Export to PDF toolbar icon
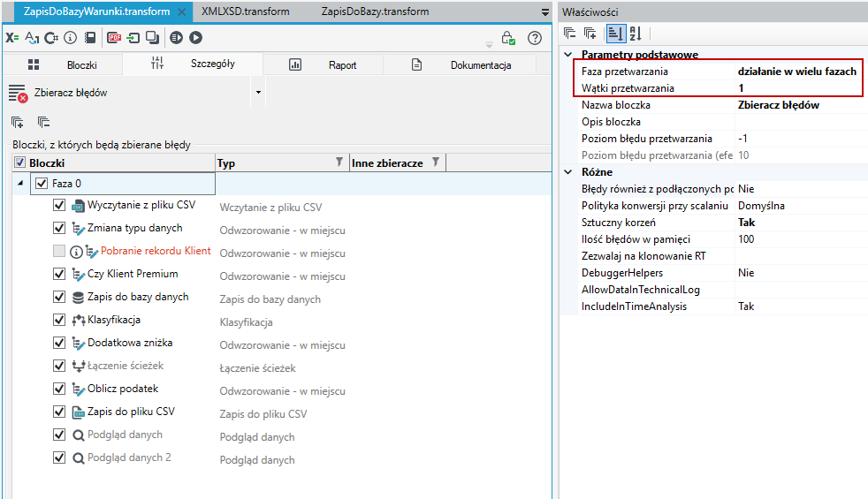 point(115,38)
